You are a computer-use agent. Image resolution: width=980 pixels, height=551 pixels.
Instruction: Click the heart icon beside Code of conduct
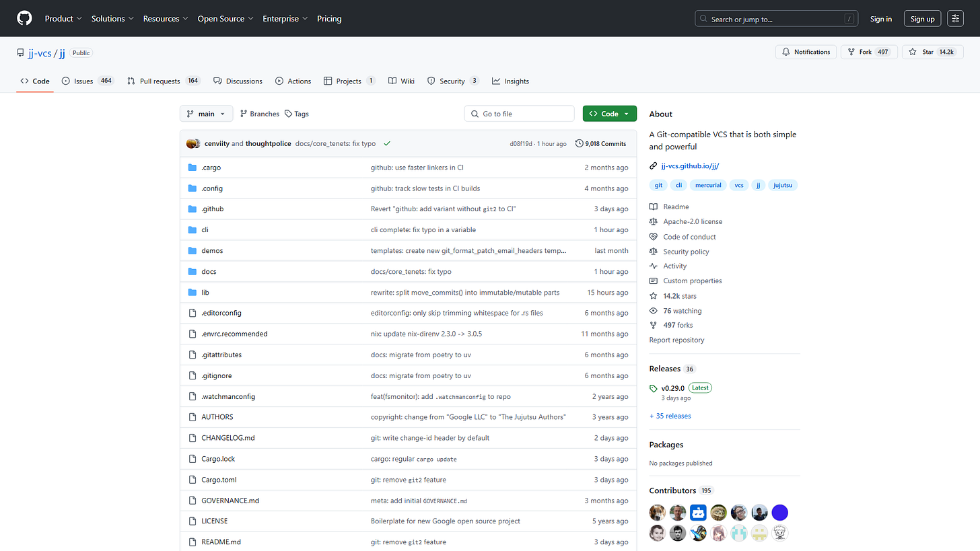[654, 237]
